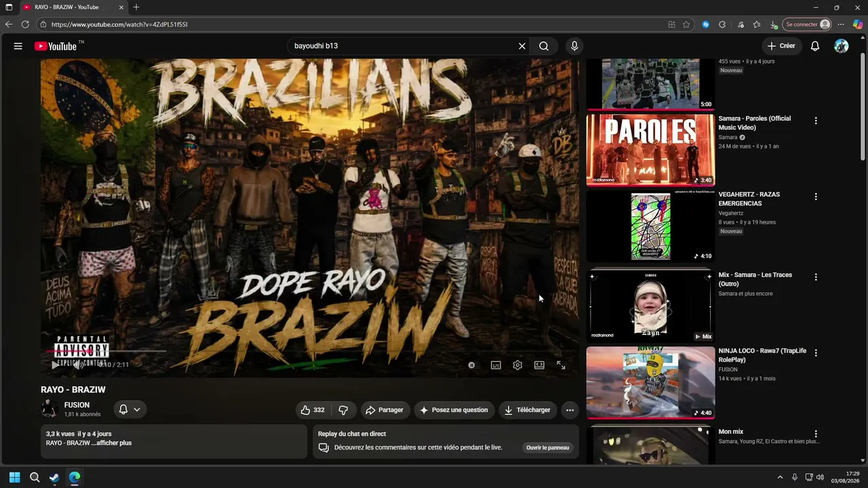Viewport: 868px width, 488px height.
Task: Share the video with Partager
Action: tap(384, 410)
